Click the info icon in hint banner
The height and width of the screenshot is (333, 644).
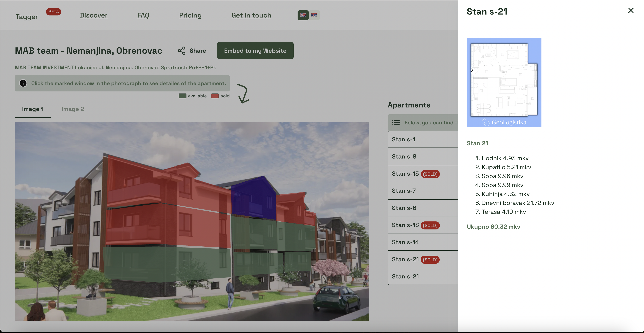[x=23, y=83]
